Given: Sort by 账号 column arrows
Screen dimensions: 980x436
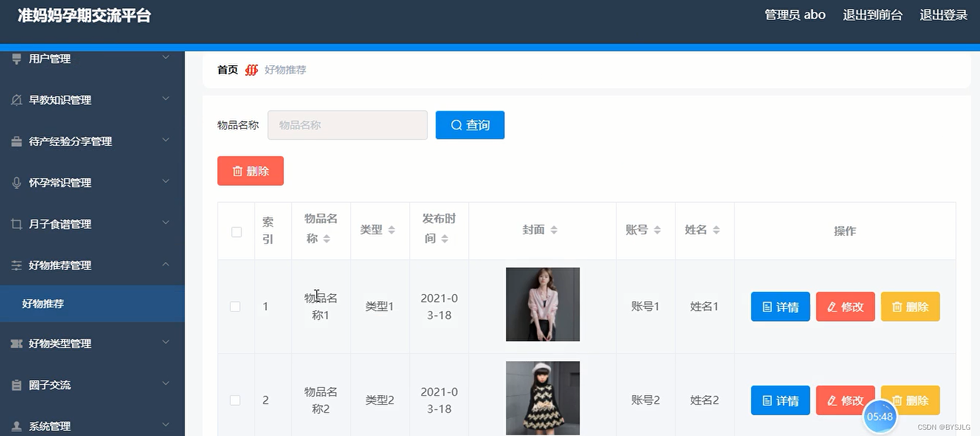Looking at the screenshot, I should (x=657, y=230).
